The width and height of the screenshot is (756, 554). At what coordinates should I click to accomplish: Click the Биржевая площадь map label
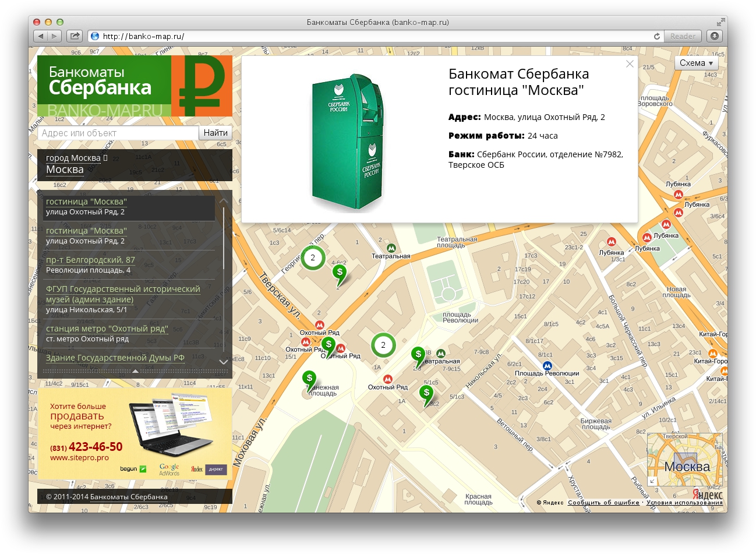pyautogui.click(x=596, y=424)
